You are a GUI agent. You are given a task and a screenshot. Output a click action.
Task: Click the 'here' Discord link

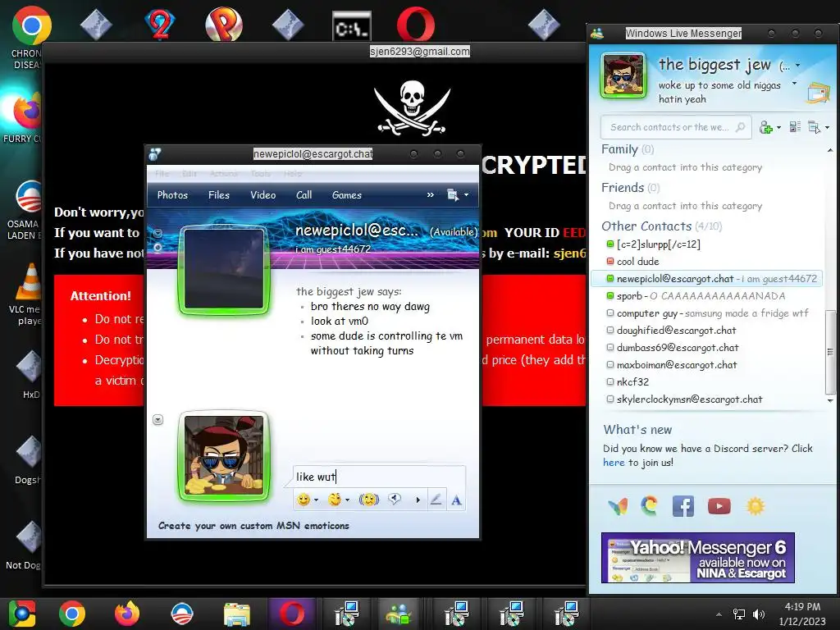(x=614, y=463)
